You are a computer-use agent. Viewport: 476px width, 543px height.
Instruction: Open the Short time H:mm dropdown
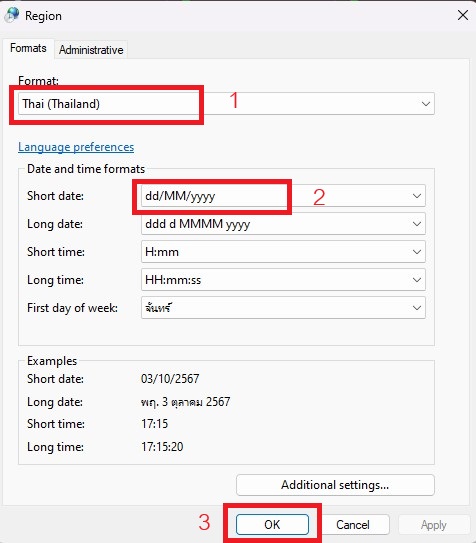tap(283, 252)
